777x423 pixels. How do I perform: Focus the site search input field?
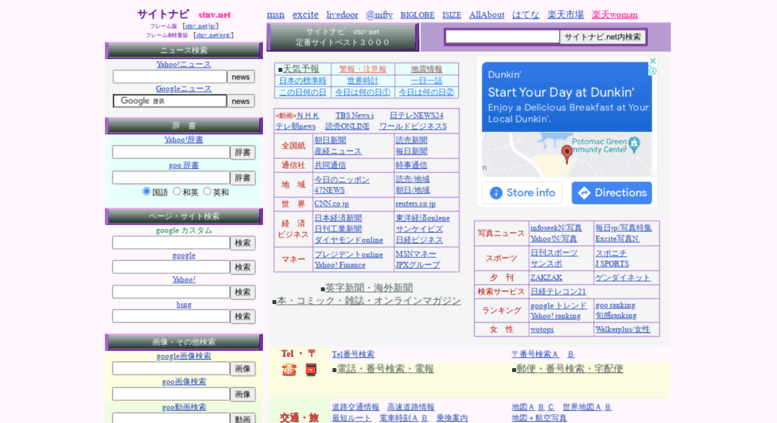[x=502, y=37]
